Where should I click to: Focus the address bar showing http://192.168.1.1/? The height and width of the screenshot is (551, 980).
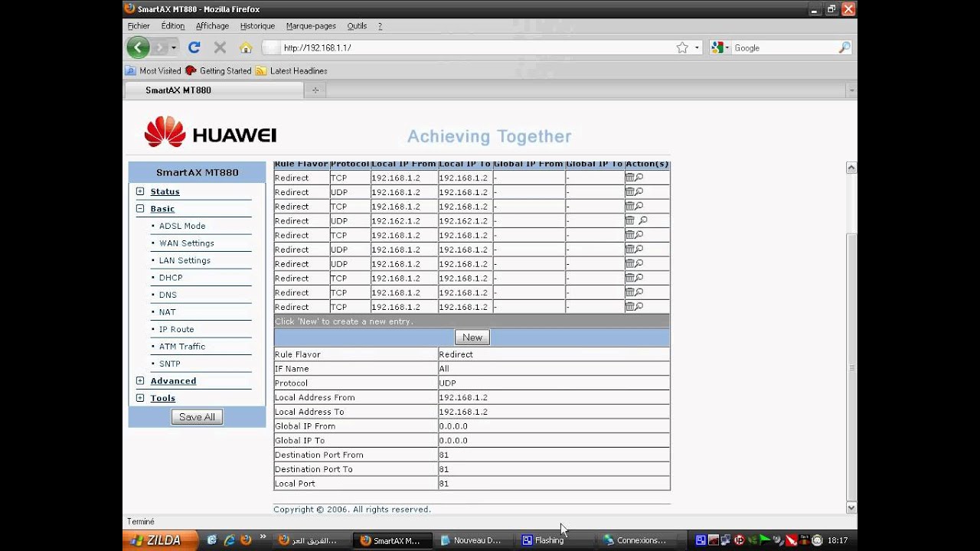pyautogui.click(x=475, y=47)
